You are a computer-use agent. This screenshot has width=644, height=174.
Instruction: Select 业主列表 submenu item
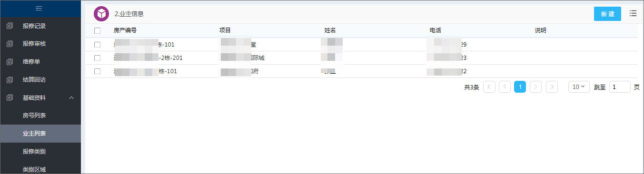(40, 134)
